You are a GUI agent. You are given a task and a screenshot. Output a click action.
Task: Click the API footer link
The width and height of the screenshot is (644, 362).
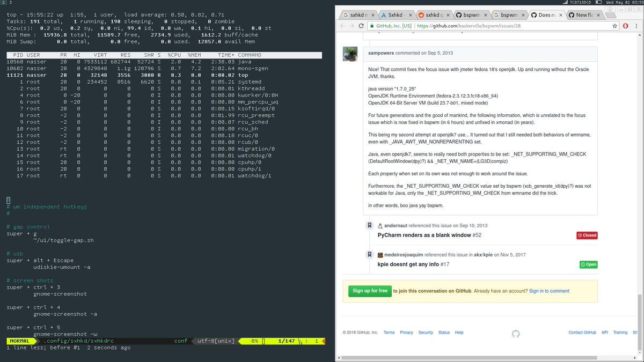604,333
